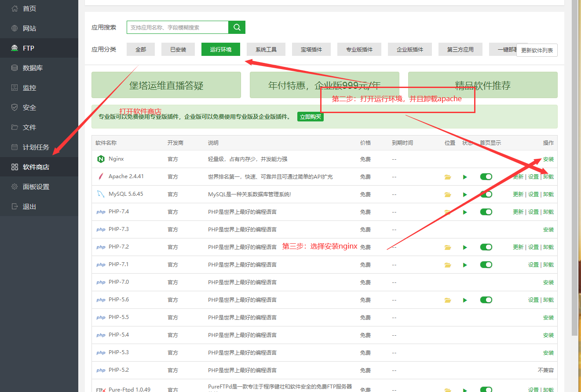
Task: Click 更新 link for PHP-7.2
Action: point(518,247)
